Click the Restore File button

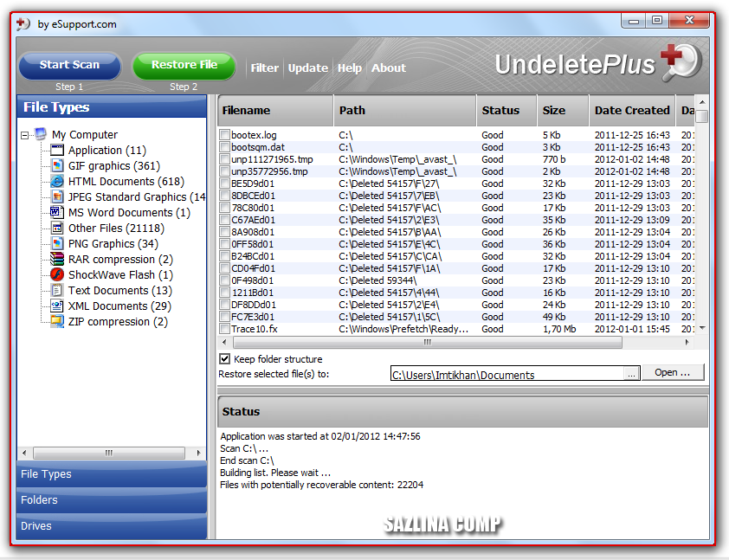[x=184, y=65]
